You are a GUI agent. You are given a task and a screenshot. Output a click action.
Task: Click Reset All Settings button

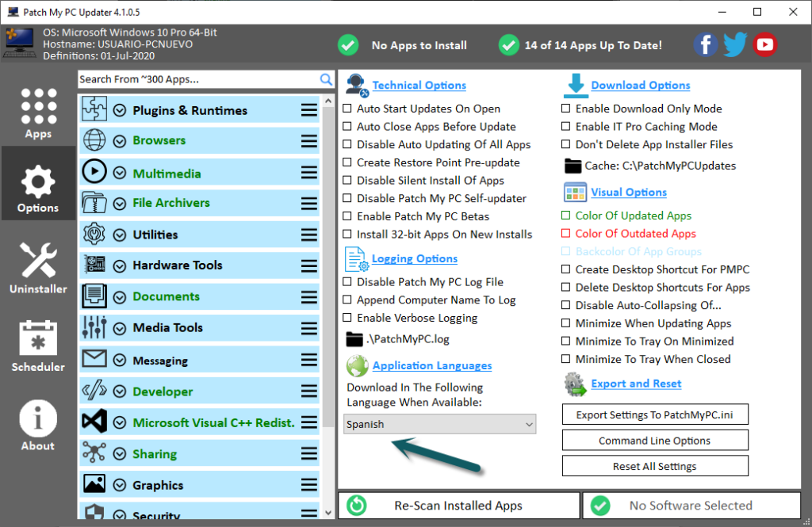tap(655, 466)
